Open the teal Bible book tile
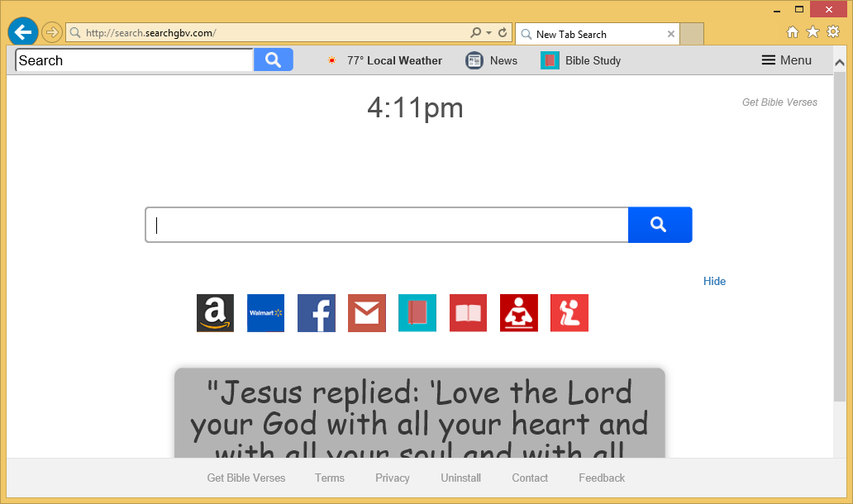The width and height of the screenshot is (853, 504). tap(417, 313)
